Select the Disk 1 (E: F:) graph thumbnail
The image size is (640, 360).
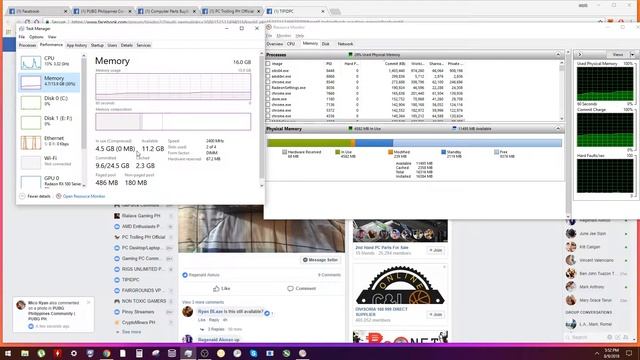[31, 122]
